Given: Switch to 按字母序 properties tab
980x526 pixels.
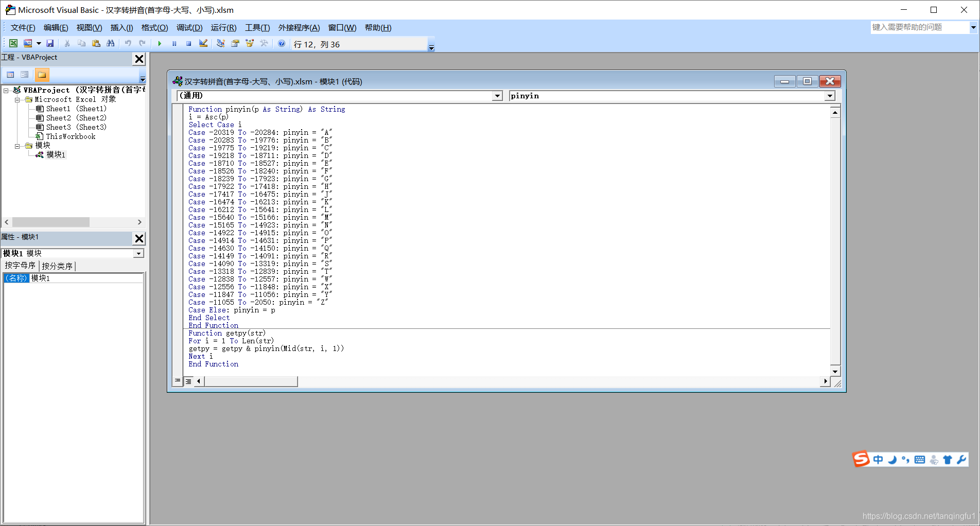Looking at the screenshot, I should click(x=20, y=266).
